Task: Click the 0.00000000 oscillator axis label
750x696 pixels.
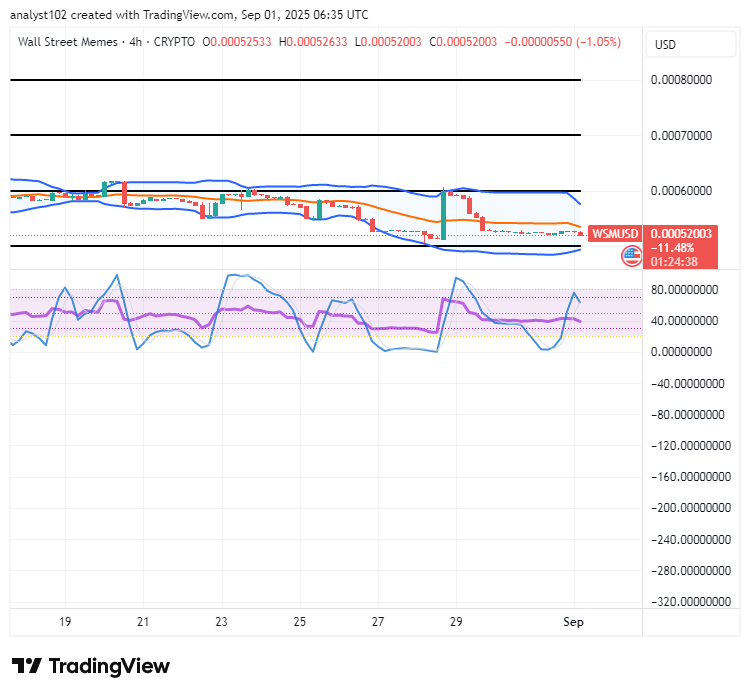Action: click(x=681, y=352)
